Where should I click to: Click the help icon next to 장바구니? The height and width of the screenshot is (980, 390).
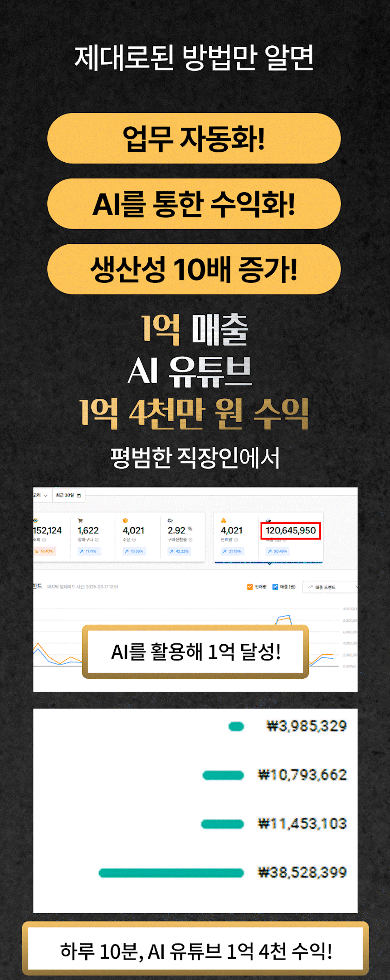97,540
